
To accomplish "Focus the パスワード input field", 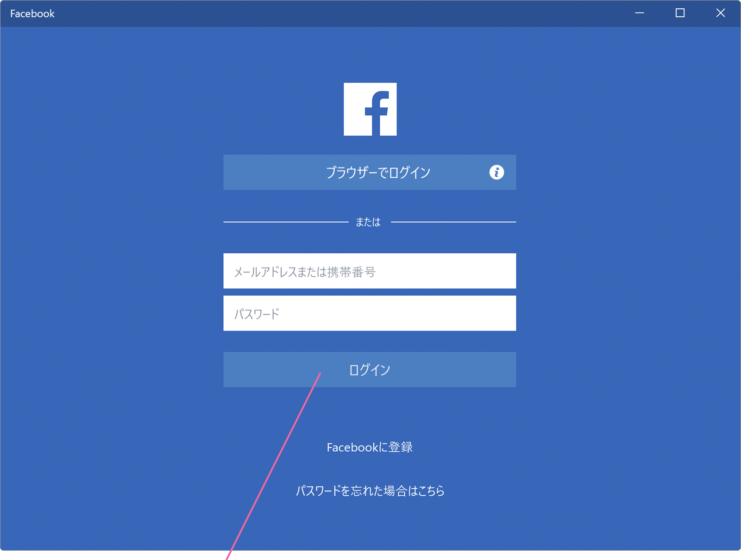I will pyautogui.click(x=370, y=313).
